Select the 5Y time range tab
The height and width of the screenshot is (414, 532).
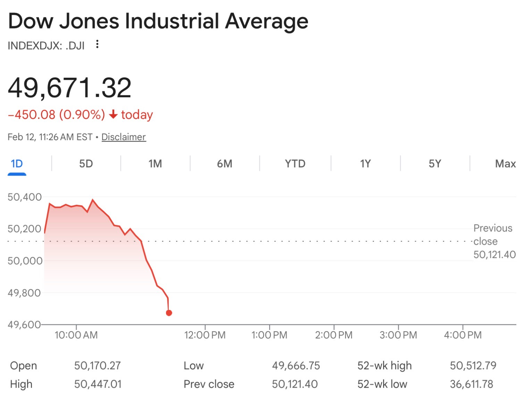tap(435, 164)
